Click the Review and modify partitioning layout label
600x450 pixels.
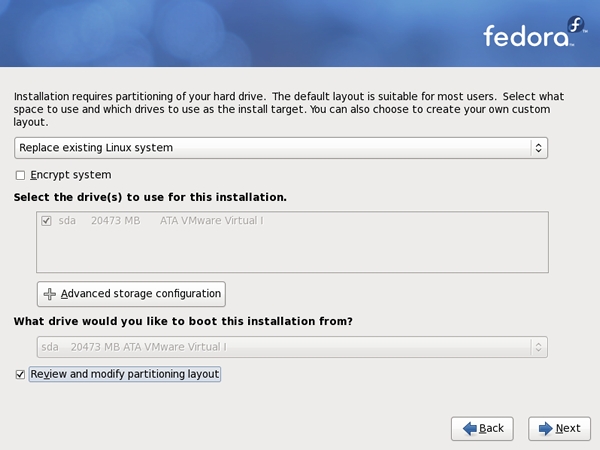125,374
